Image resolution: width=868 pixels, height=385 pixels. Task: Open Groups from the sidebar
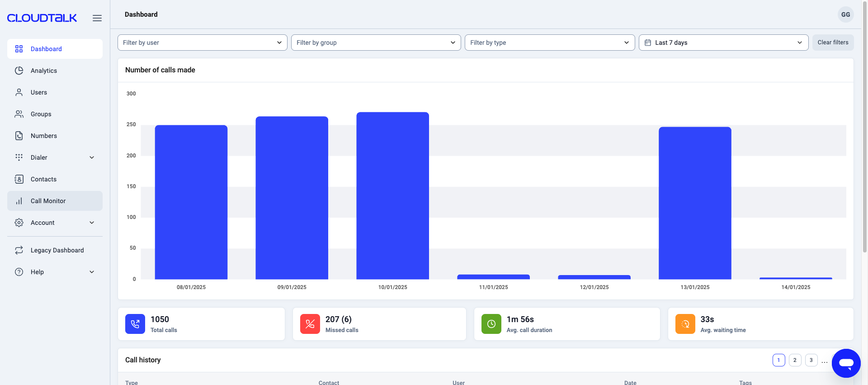coord(55,114)
